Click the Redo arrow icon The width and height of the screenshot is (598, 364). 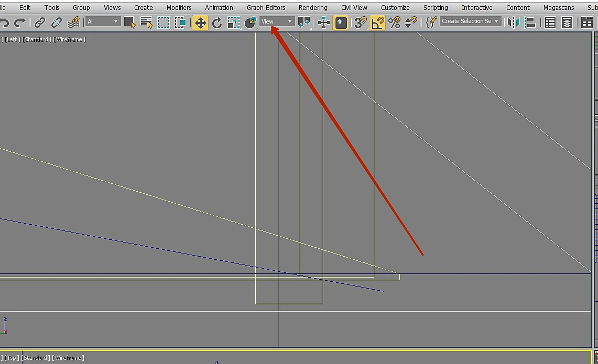click(x=19, y=23)
